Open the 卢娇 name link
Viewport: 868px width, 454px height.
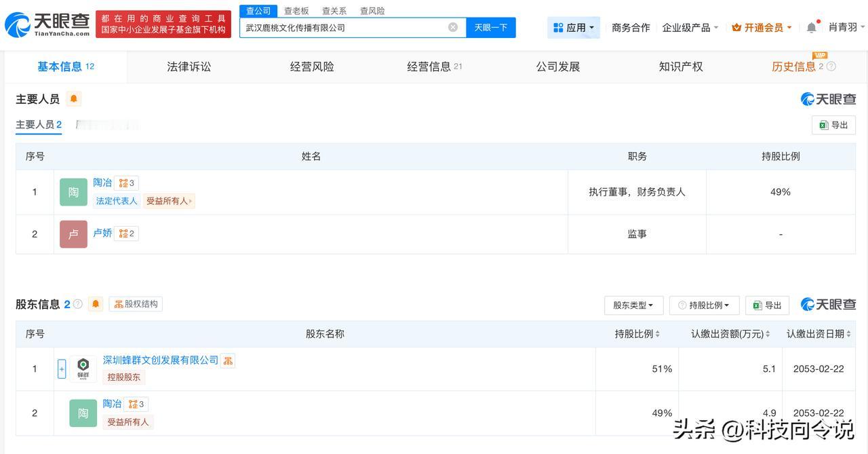(x=102, y=233)
